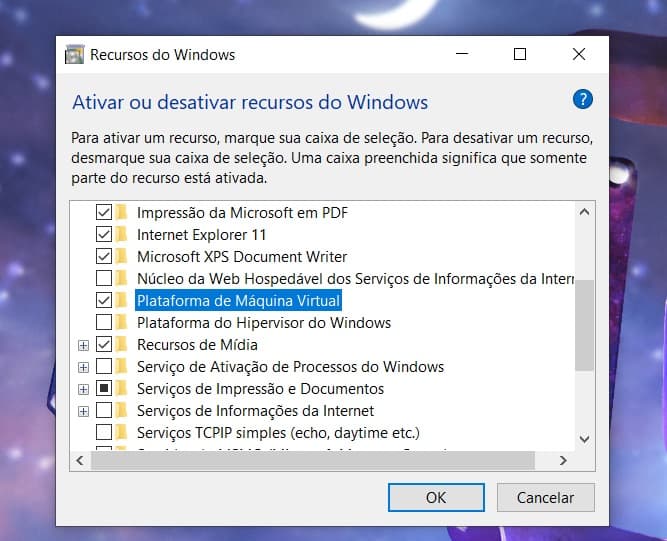Minimize the Recursos do Windows dialog

[462, 54]
